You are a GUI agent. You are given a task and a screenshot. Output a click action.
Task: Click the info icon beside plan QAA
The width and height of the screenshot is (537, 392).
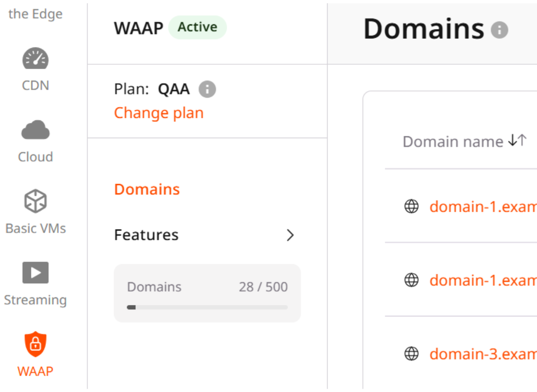point(208,89)
